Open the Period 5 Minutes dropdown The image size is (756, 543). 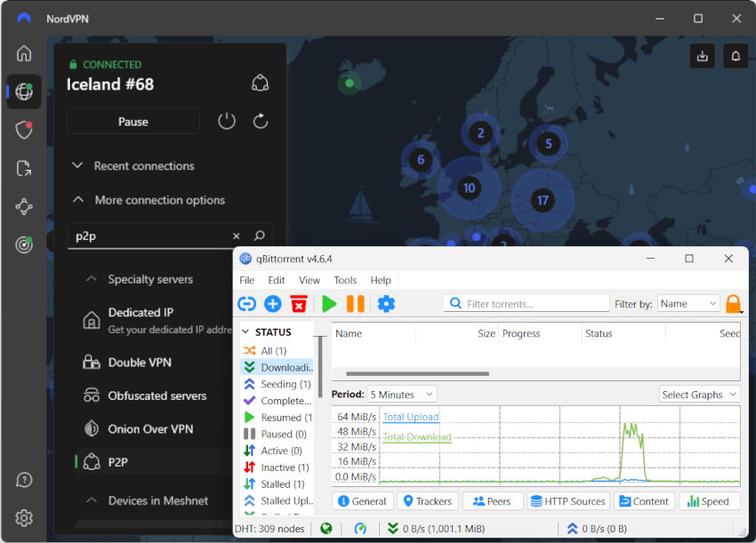pyautogui.click(x=402, y=395)
